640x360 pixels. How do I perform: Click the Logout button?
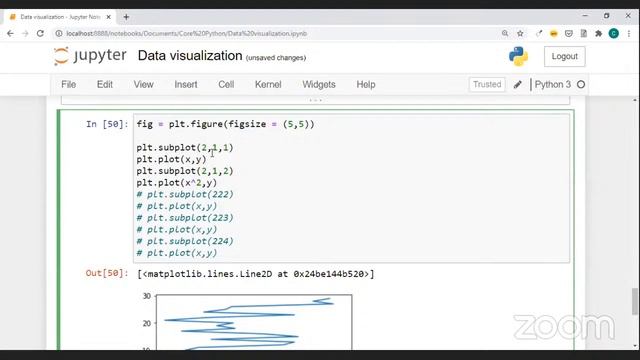[x=564, y=56]
